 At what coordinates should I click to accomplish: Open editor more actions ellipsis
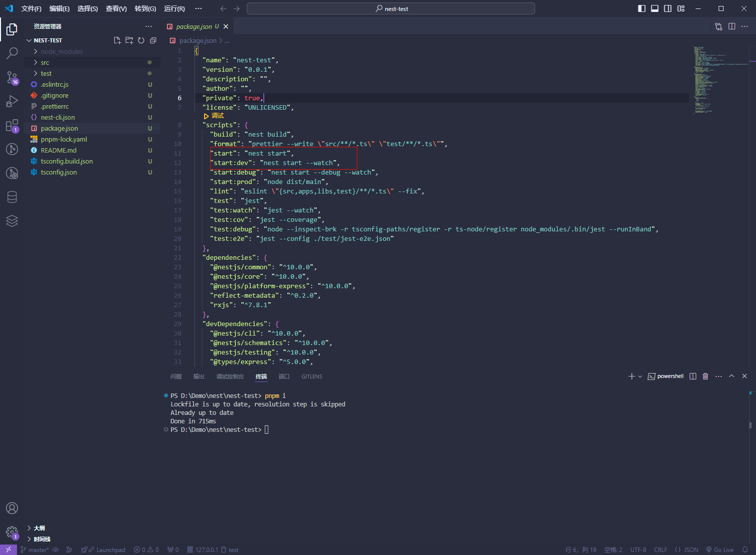pyautogui.click(x=745, y=26)
